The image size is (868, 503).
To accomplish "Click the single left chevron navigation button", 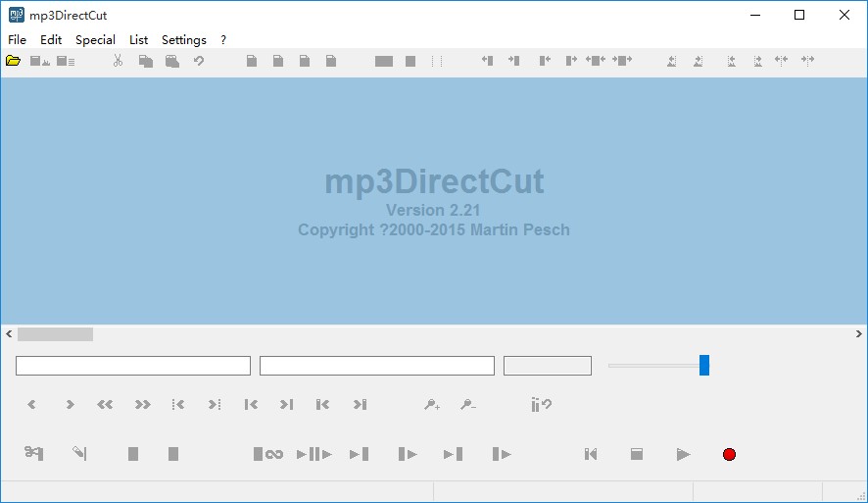I will (31, 405).
